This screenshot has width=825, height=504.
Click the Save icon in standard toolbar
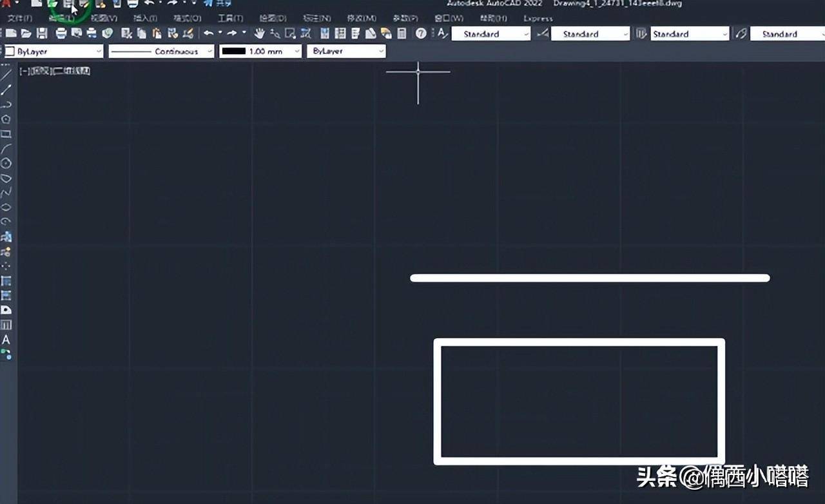tap(42, 34)
